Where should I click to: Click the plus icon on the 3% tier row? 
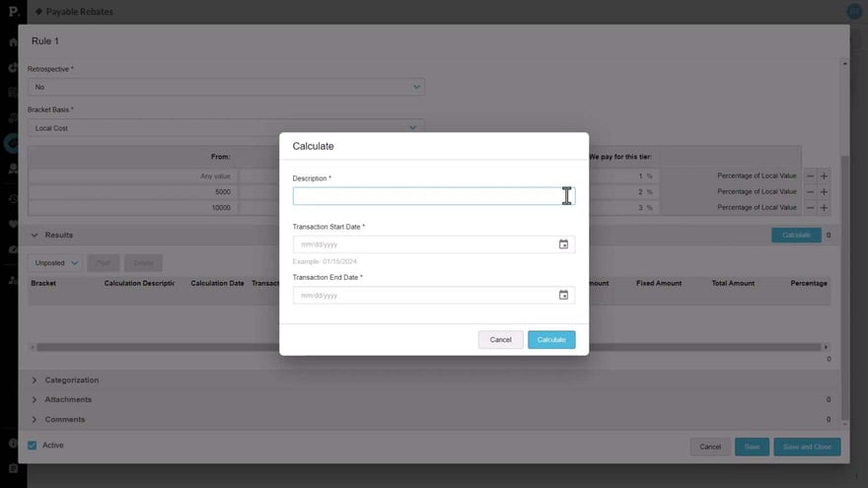point(824,208)
